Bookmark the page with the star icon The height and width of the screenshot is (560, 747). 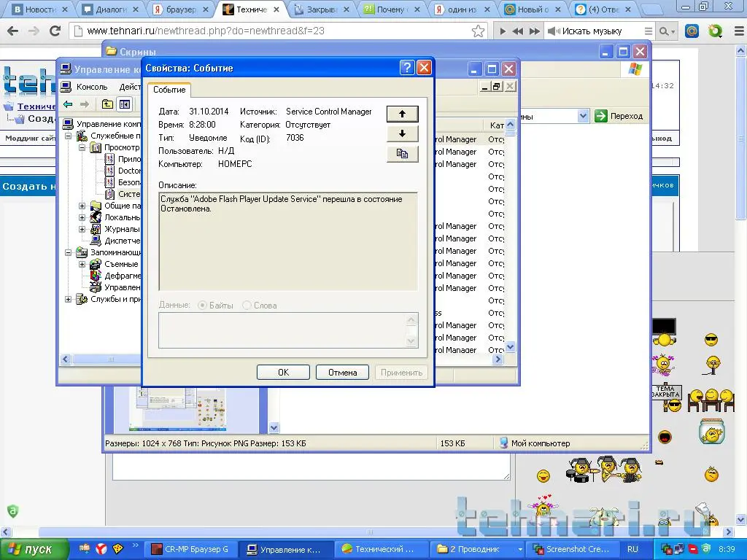[478, 31]
